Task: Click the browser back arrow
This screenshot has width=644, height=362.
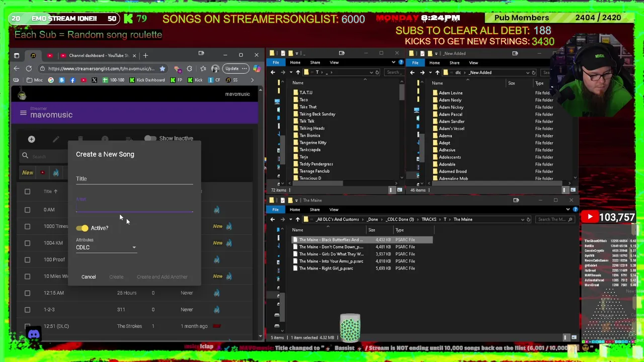Action: 16,68
